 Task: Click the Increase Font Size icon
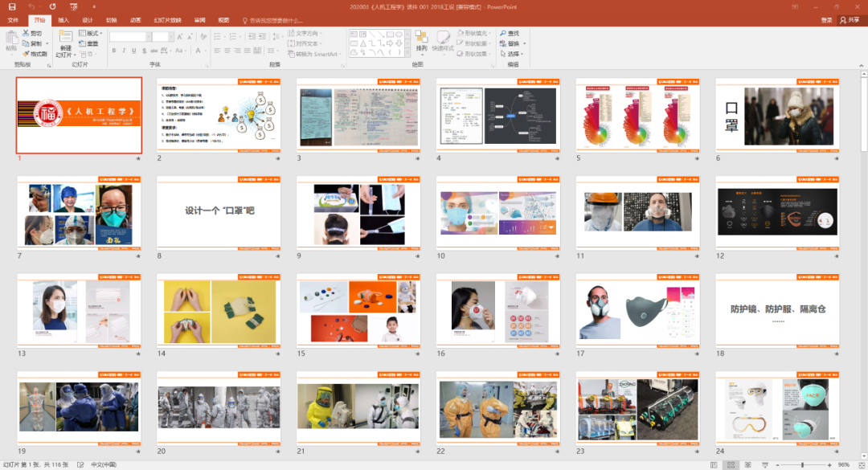click(x=180, y=36)
